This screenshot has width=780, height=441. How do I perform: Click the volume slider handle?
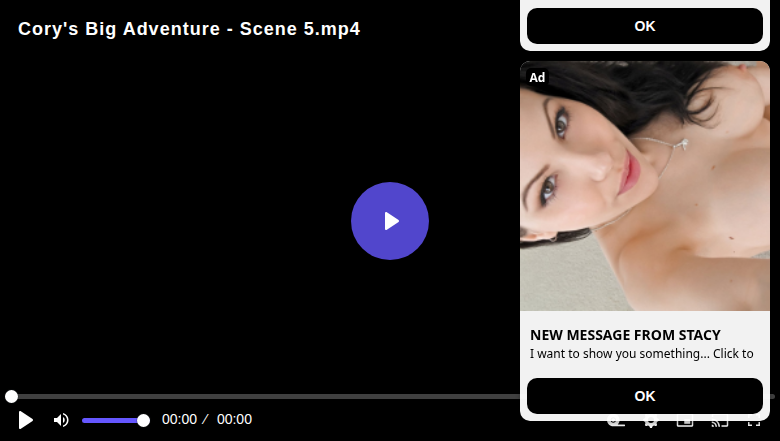(x=143, y=421)
